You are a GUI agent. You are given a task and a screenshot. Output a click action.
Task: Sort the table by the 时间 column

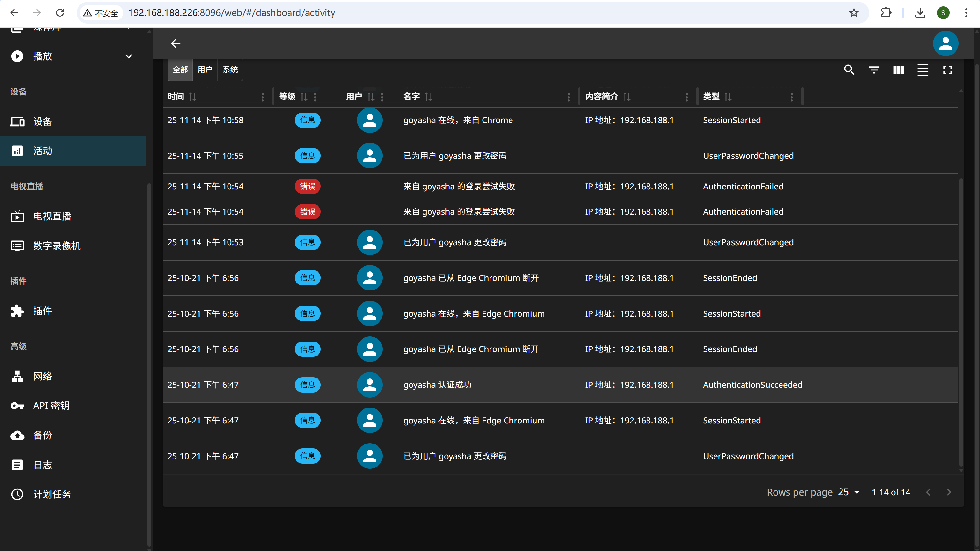point(192,97)
